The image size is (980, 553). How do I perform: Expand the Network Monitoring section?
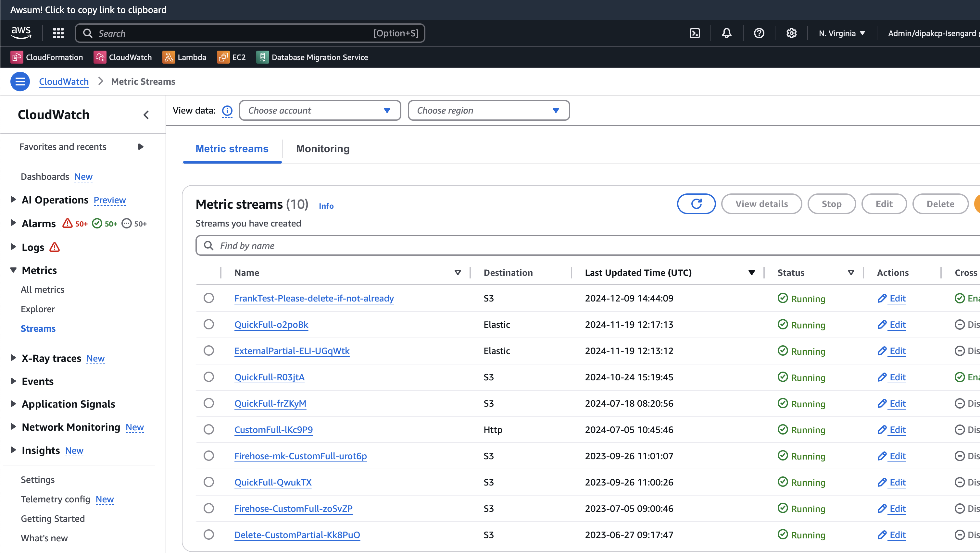pyautogui.click(x=13, y=426)
